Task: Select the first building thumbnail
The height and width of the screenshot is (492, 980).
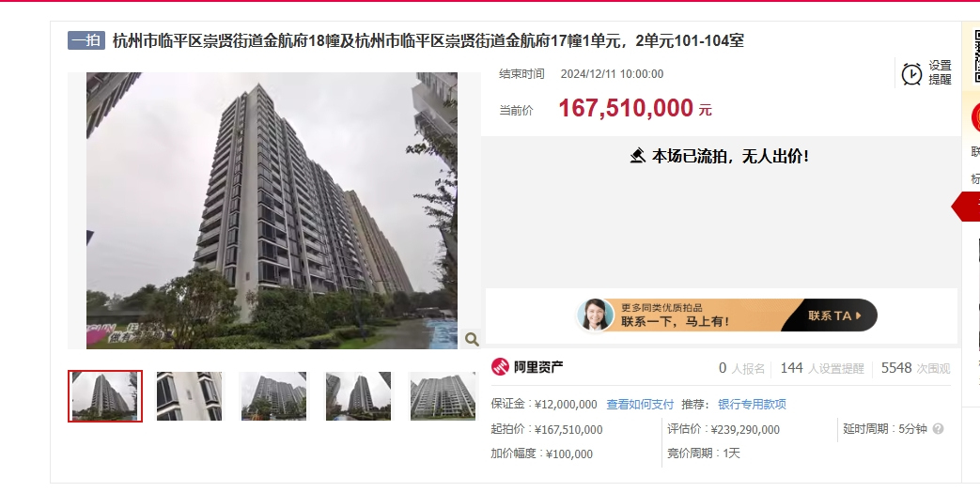Action: click(105, 396)
